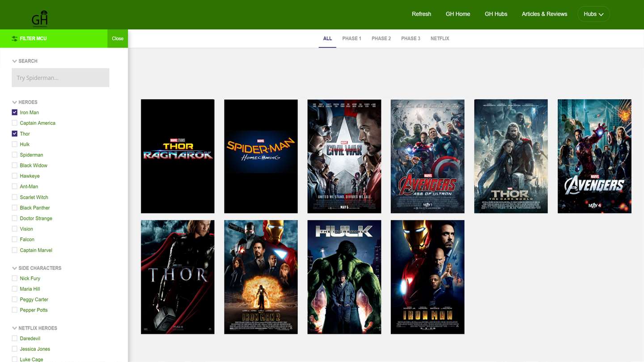Open the Iron Man 2 poster
Image resolution: width=644 pixels, height=362 pixels.
261,277
